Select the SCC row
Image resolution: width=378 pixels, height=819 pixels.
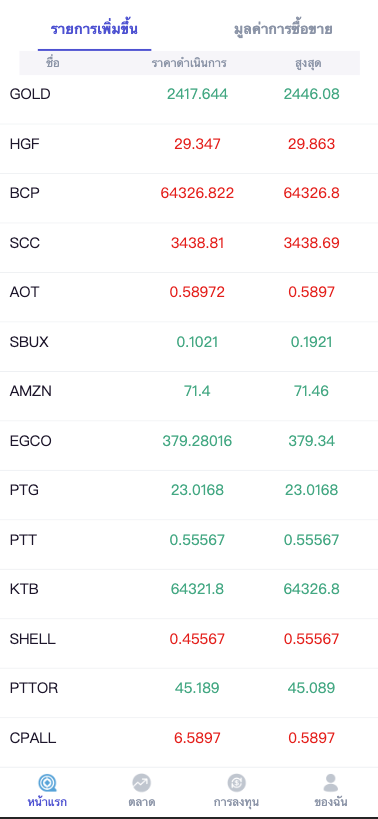point(189,243)
